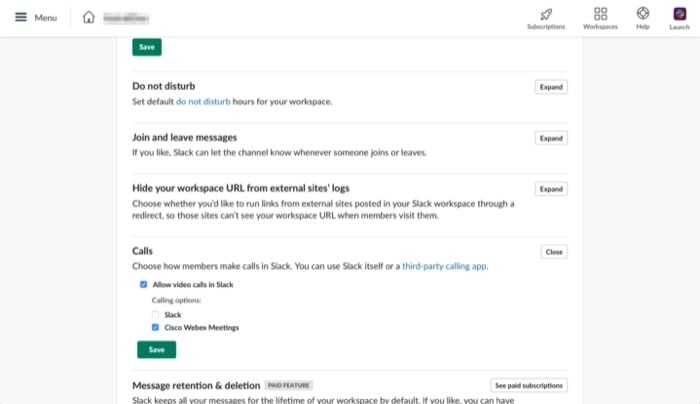Image resolution: width=700 pixels, height=404 pixels.
Task: Click the Launch workspace icon
Action: [x=679, y=14]
